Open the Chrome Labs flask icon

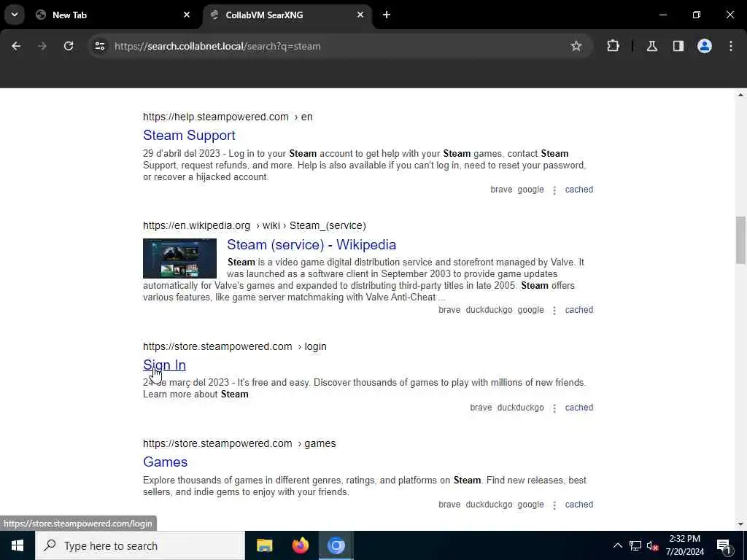[x=651, y=46]
